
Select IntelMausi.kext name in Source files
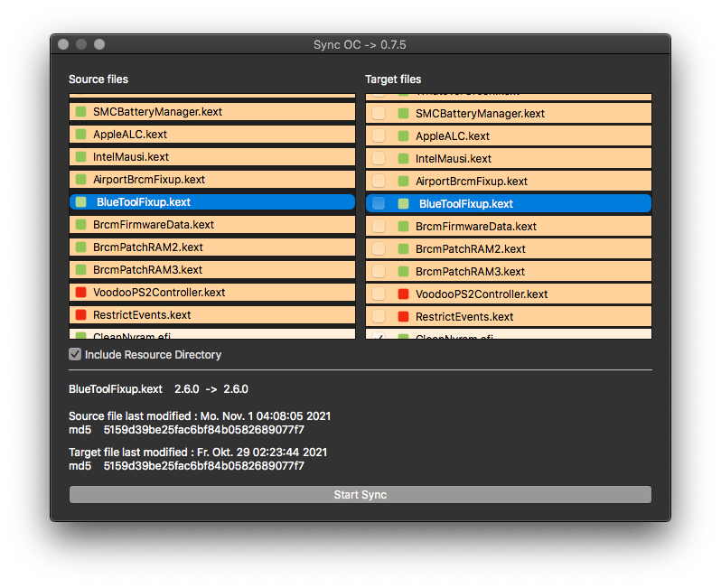click(x=131, y=157)
